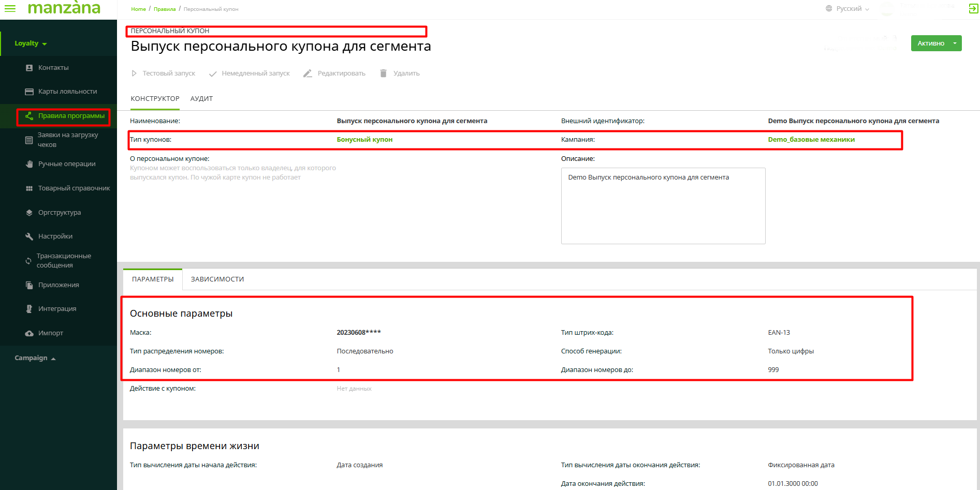Open the Demo_базовые механики campaign link
The height and width of the screenshot is (490, 980).
pos(811,140)
